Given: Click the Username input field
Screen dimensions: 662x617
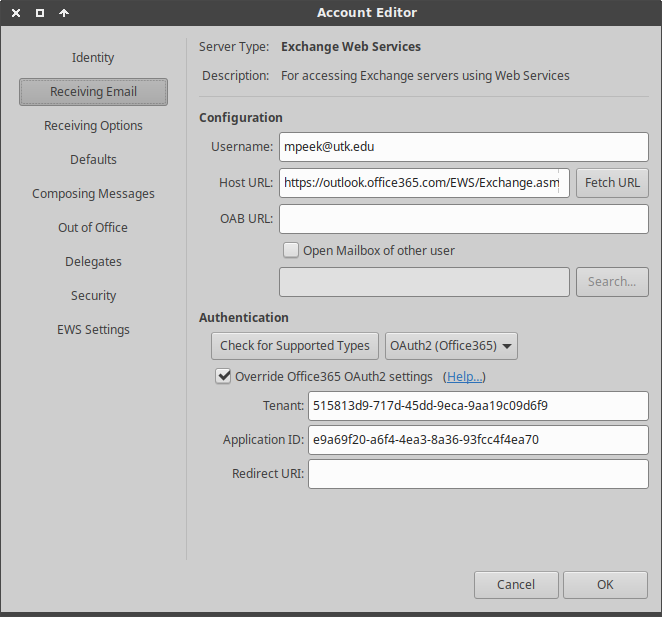Looking at the screenshot, I should click(x=463, y=147).
